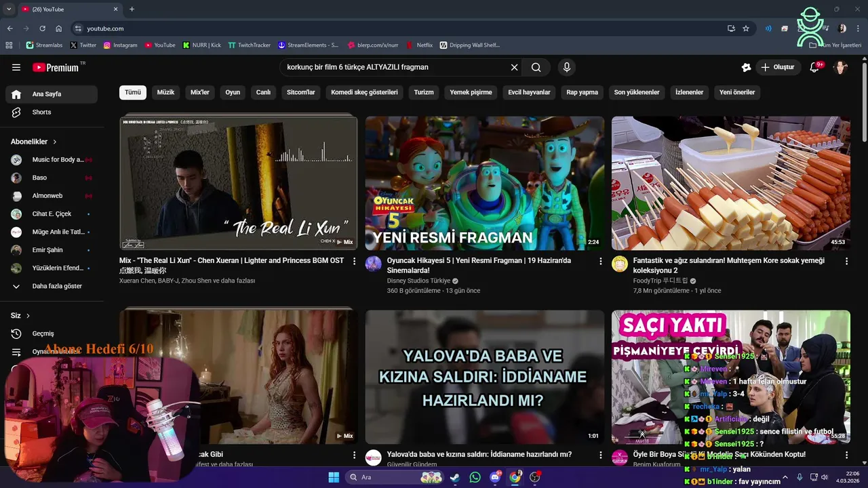Open Steam from taskbar

[x=454, y=477]
